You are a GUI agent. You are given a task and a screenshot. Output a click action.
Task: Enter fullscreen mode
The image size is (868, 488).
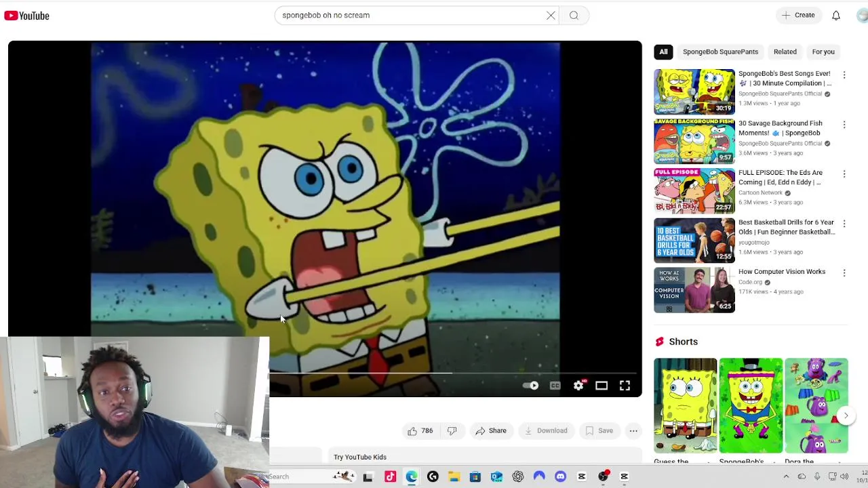pyautogui.click(x=625, y=386)
